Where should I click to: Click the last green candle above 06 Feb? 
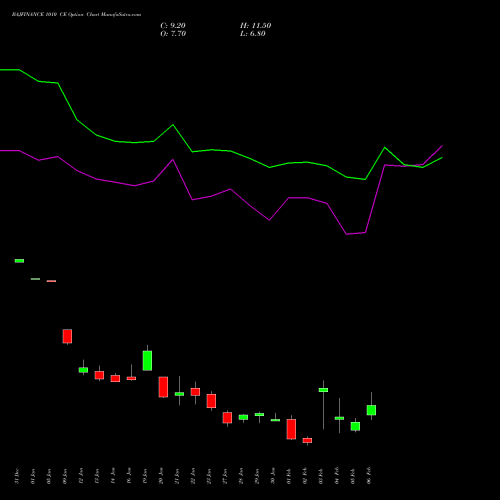[x=371, y=410]
